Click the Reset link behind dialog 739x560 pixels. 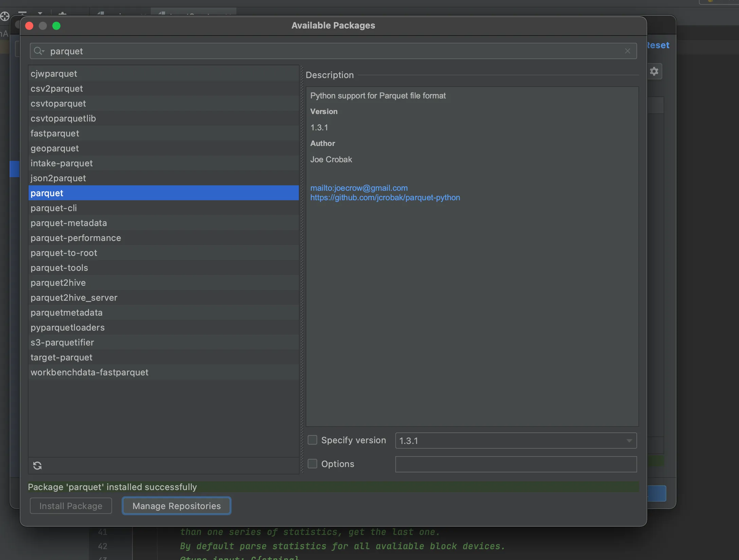[659, 45]
